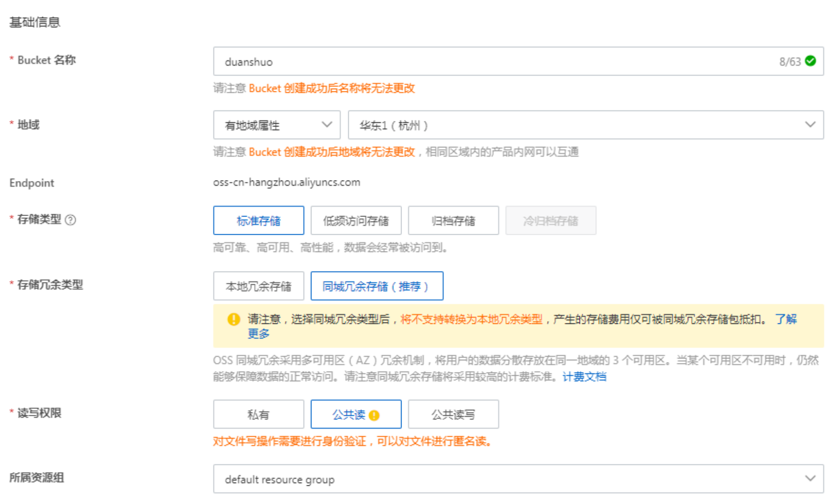Image resolution: width=839 pixels, height=504 pixels.
Task: Select 低频访问存储 storage type
Action: (356, 220)
